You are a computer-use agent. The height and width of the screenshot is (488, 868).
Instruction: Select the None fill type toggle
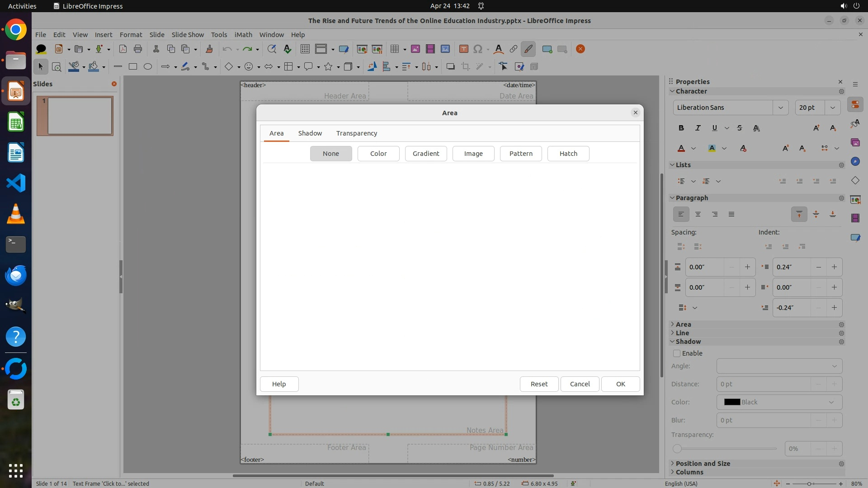point(330,154)
